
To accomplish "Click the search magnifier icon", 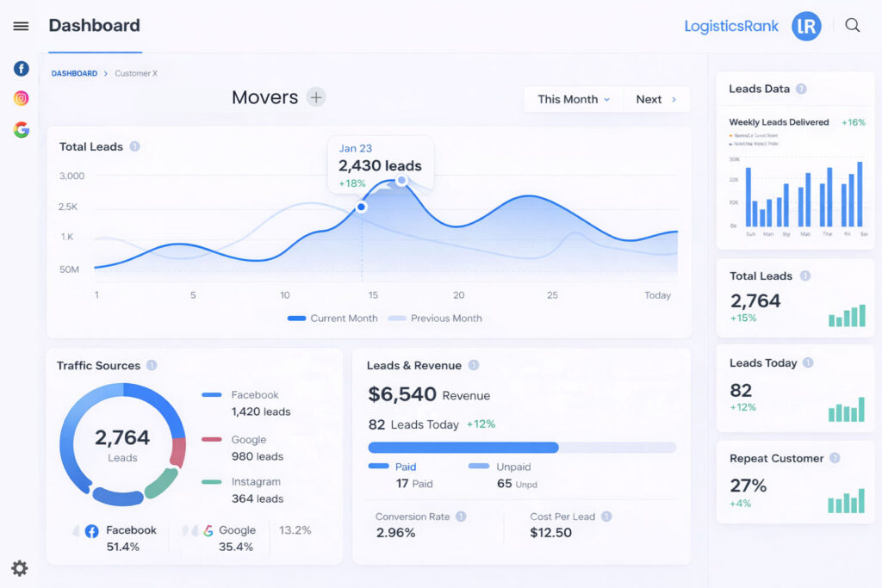I will [x=853, y=25].
